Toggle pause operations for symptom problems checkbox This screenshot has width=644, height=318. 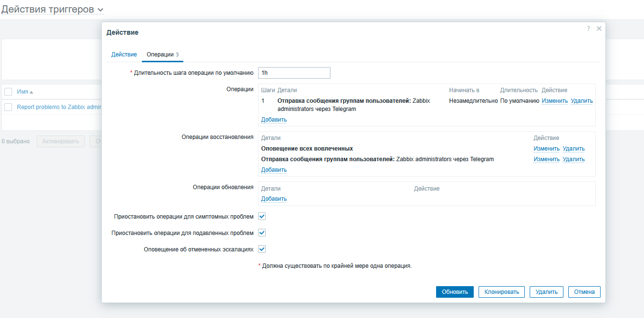pos(262,217)
